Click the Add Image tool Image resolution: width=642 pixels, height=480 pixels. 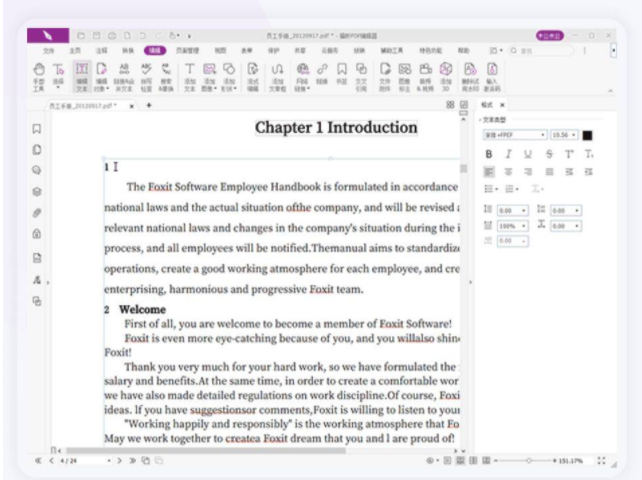point(209,77)
